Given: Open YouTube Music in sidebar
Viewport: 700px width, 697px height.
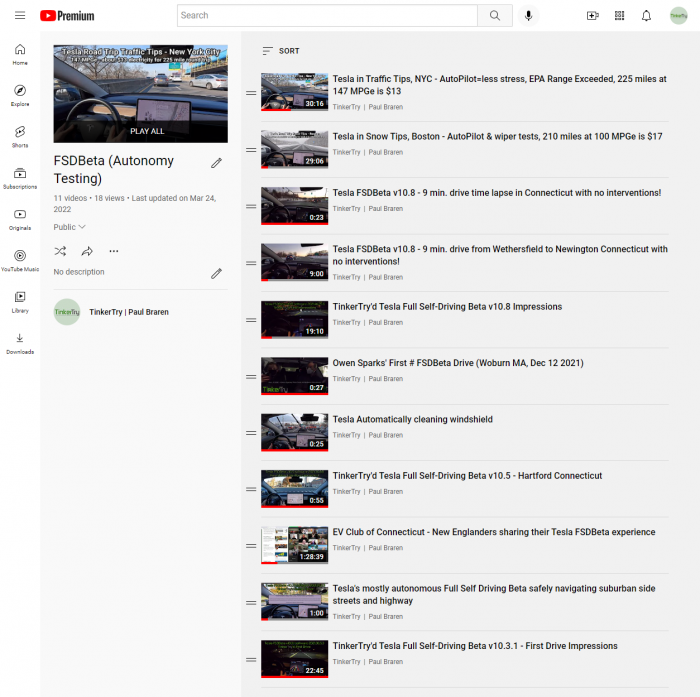Looking at the screenshot, I should [x=20, y=261].
